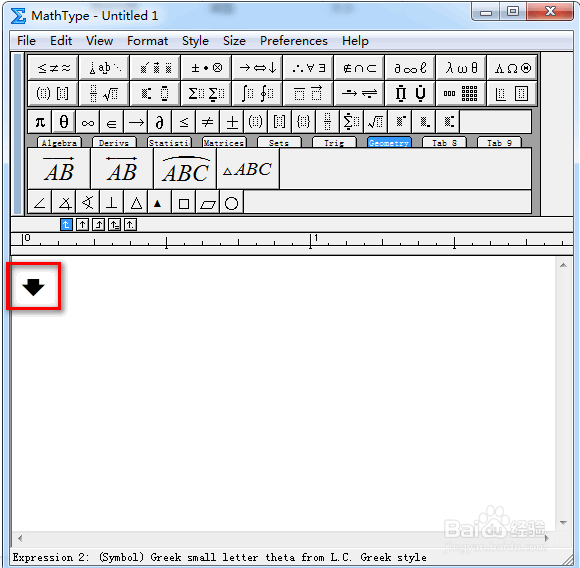The height and width of the screenshot is (568, 580).
Task: Open the spaces and ellipses palette
Action: click(104, 68)
